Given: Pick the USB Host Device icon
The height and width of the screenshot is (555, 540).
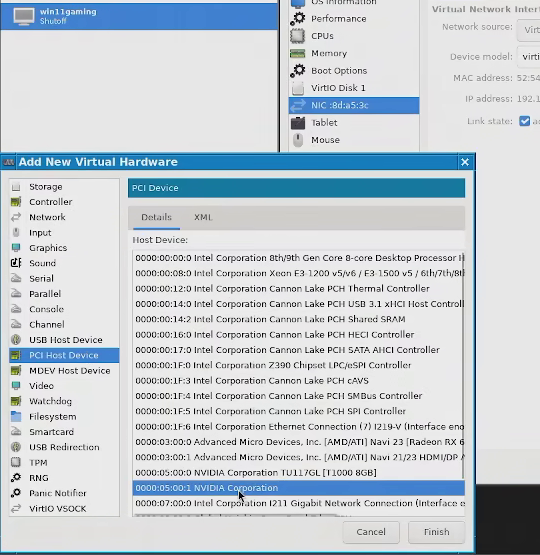Looking at the screenshot, I should pos(16,340).
